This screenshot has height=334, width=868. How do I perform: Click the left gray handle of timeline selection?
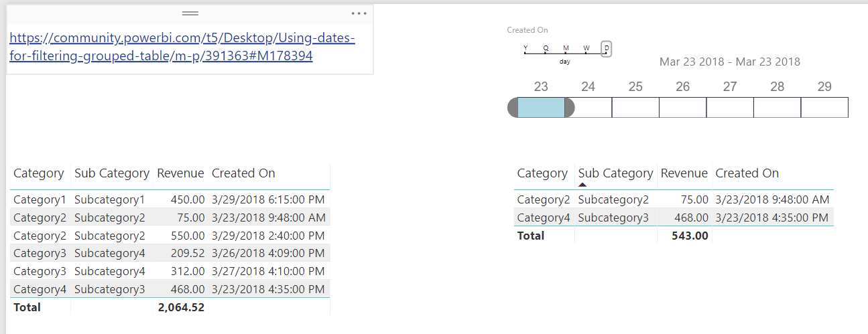pos(513,107)
